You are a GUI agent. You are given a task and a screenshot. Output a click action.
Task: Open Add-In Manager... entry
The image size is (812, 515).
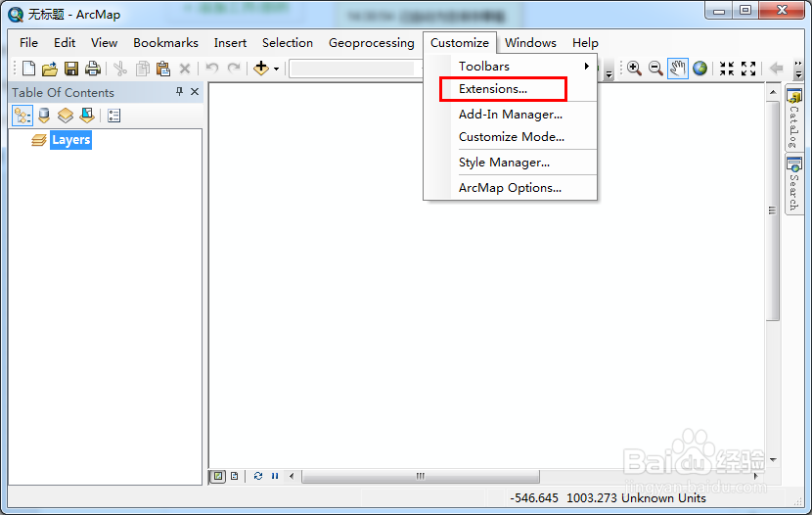[x=511, y=115]
